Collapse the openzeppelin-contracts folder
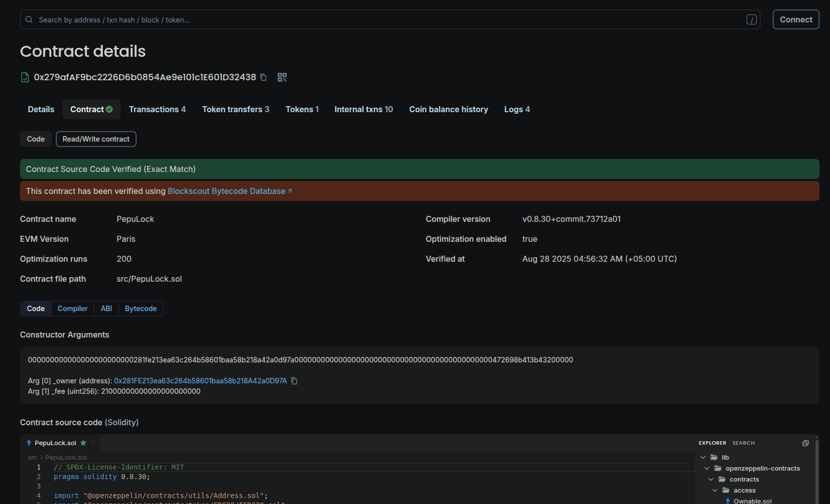830x504 pixels. click(707, 468)
